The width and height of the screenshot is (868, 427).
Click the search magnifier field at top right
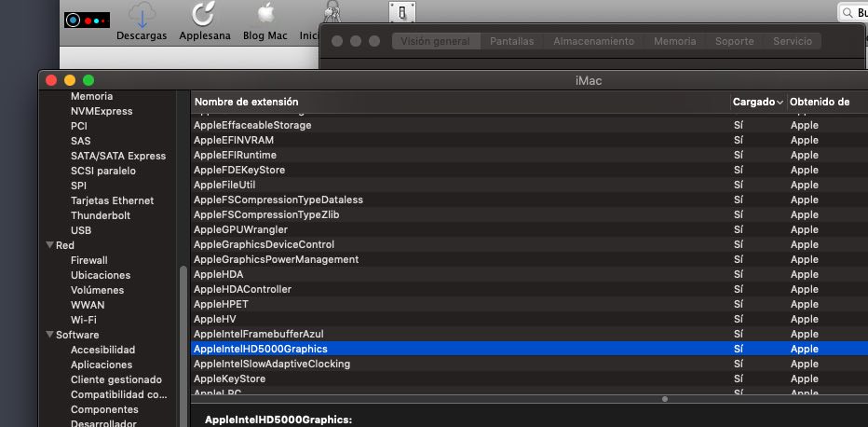click(853, 13)
